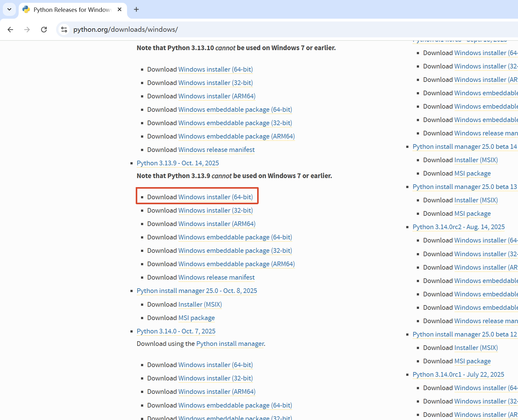Download 3.13.9 embeddable package (ARM64)
This screenshot has width=518, height=420.
click(237, 264)
